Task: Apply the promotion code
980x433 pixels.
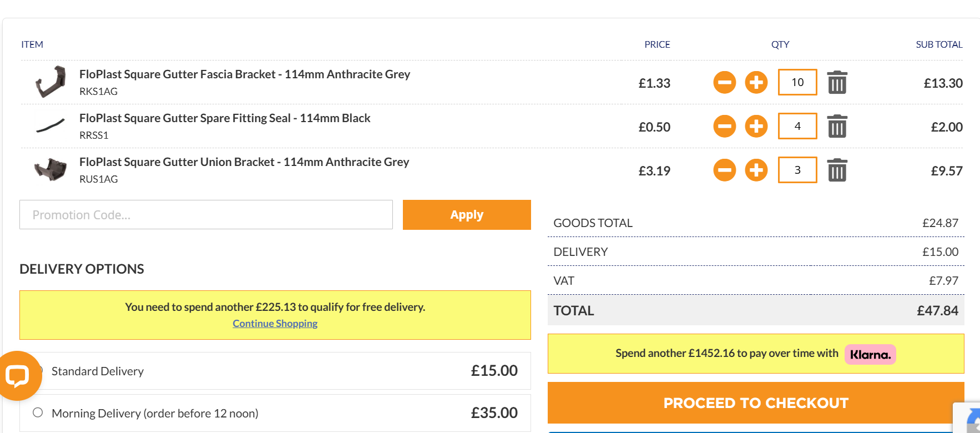Action: coord(467,215)
